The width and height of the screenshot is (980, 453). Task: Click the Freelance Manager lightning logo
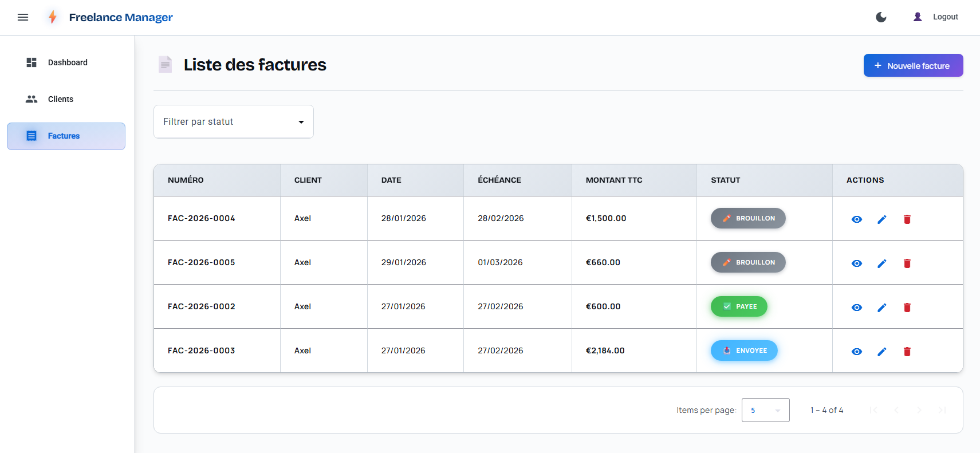(x=53, y=17)
